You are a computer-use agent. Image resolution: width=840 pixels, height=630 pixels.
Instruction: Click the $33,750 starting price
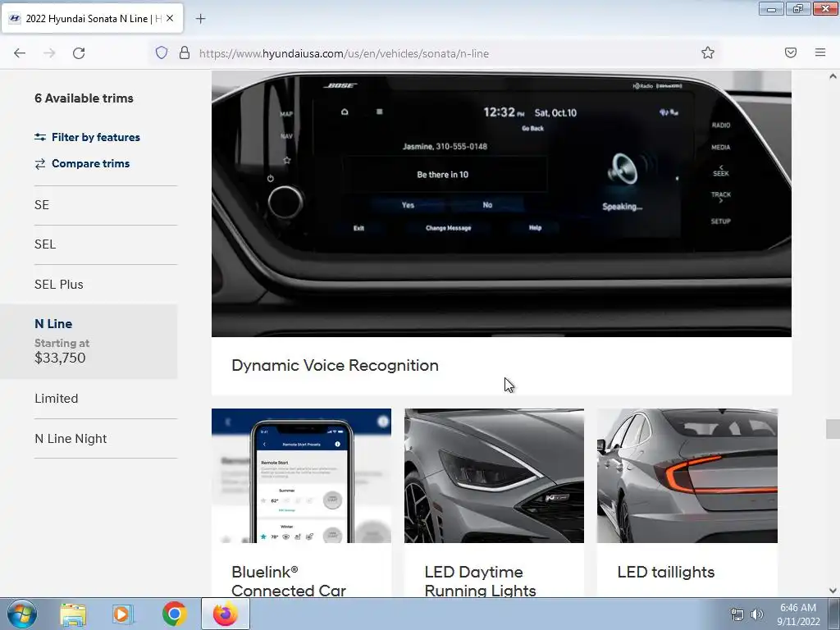(60, 358)
